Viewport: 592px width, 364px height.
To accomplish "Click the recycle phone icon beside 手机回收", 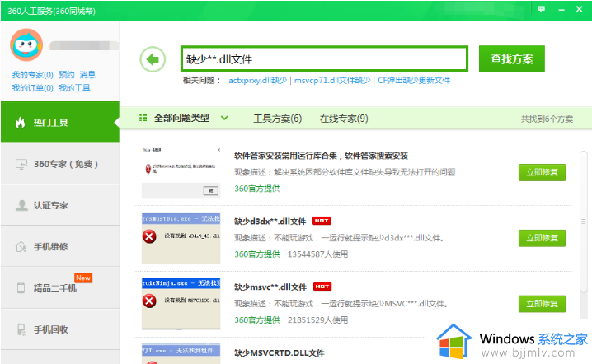I will click(x=21, y=329).
